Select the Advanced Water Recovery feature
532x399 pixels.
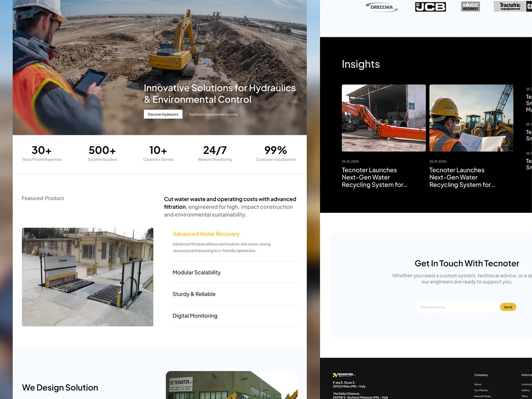(206, 234)
